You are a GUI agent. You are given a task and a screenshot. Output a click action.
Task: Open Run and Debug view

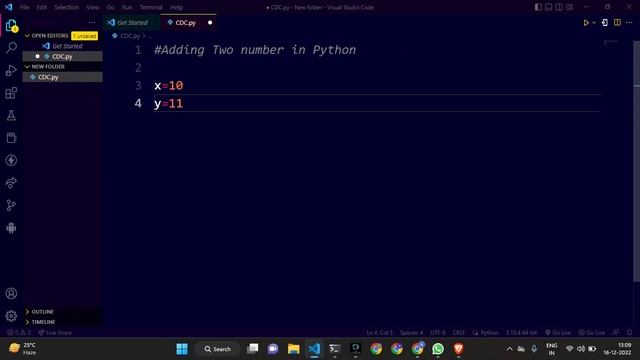tap(11, 70)
